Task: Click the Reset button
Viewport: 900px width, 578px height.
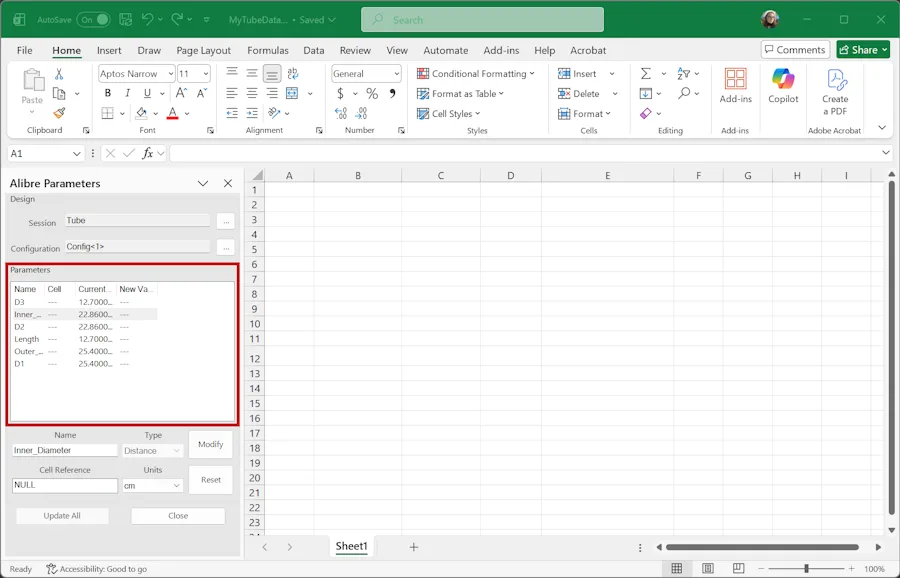Action: pyautogui.click(x=211, y=480)
